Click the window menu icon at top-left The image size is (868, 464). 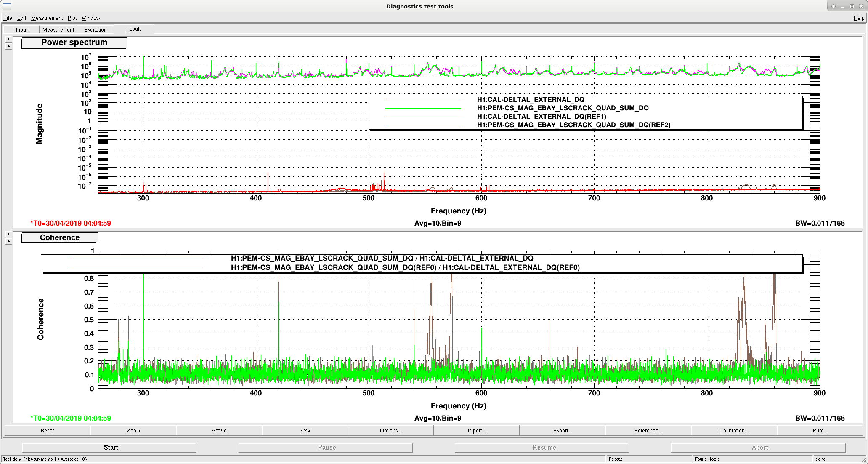pos(7,6)
